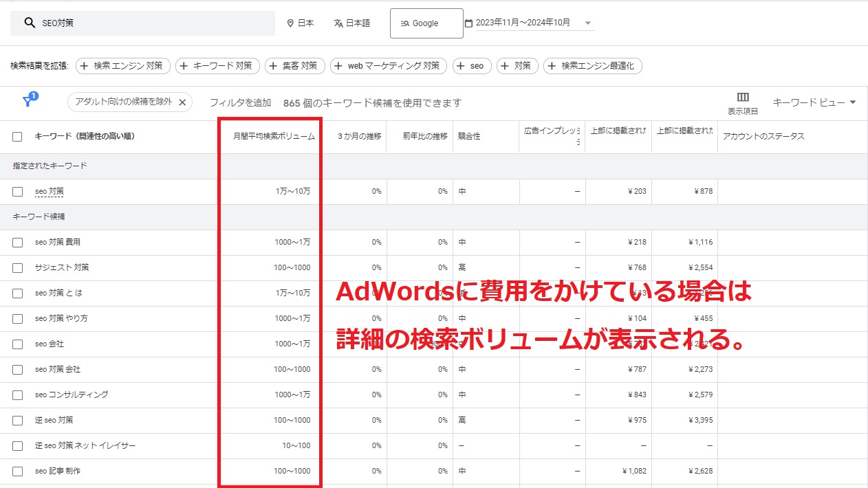Tick the checkbox for seo 会社
This screenshot has width=868, height=488.
17,344
